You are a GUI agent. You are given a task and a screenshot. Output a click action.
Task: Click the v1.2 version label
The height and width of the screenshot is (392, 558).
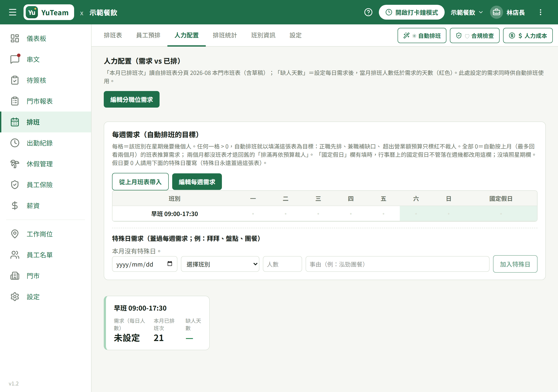tap(14, 383)
